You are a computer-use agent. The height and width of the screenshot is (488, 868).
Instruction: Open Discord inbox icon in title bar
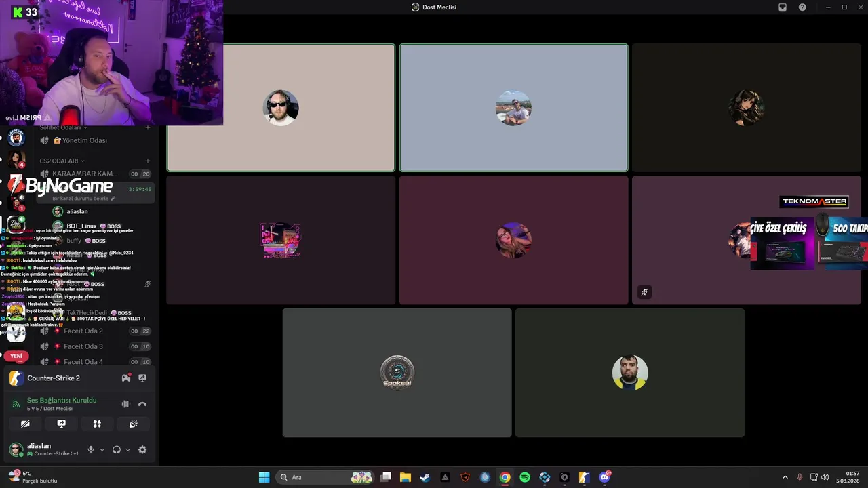click(x=783, y=7)
